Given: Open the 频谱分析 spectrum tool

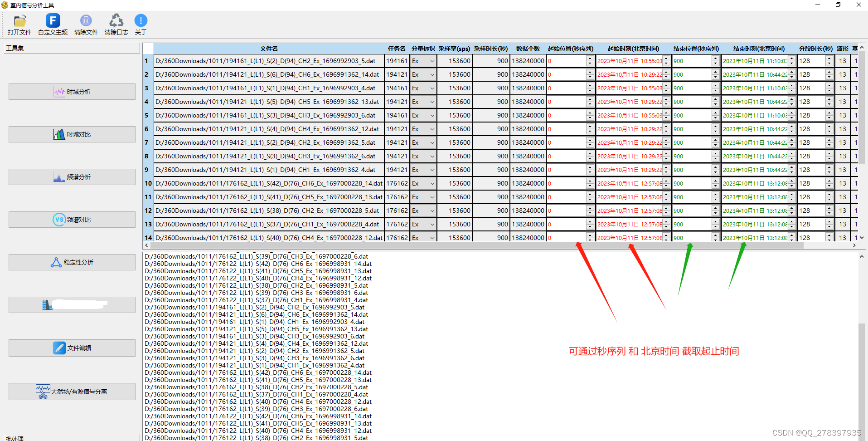Looking at the screenshot, I should click(x=72, y=176).
